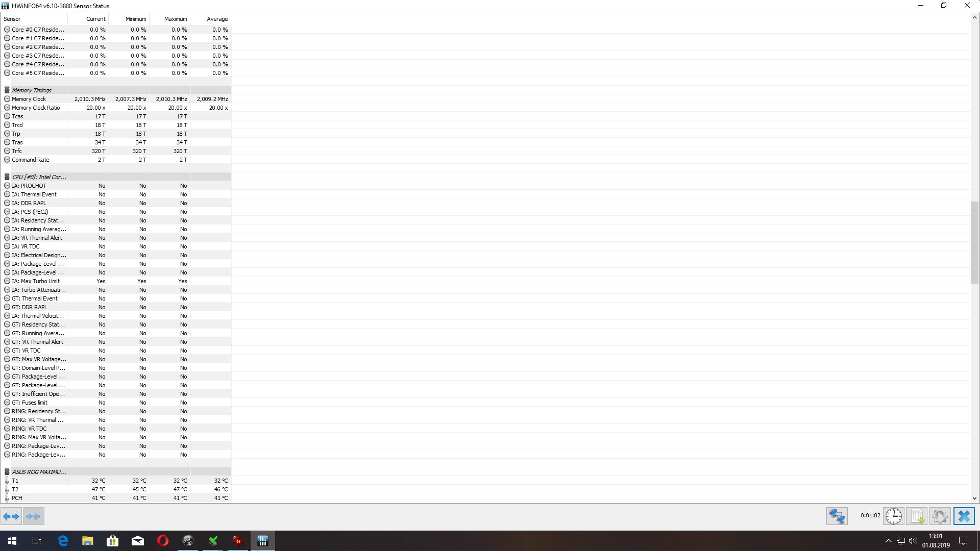Select the IA: PROCHOT row
The image size is (980, 551).
tap(116, 186)
